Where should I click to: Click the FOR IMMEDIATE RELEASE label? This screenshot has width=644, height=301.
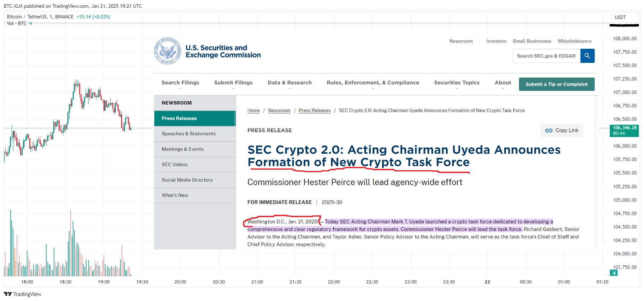coord(280,202)
